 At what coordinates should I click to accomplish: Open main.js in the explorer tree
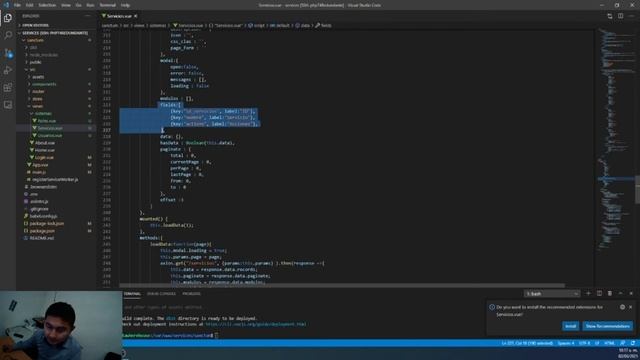click(x=39, y=172)
